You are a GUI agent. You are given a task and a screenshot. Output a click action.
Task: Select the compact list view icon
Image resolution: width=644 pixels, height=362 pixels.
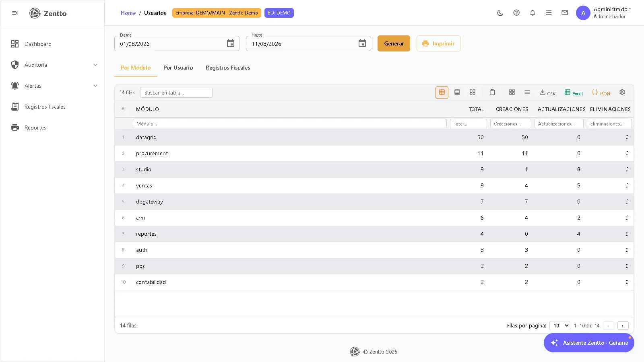pos(457,92)
